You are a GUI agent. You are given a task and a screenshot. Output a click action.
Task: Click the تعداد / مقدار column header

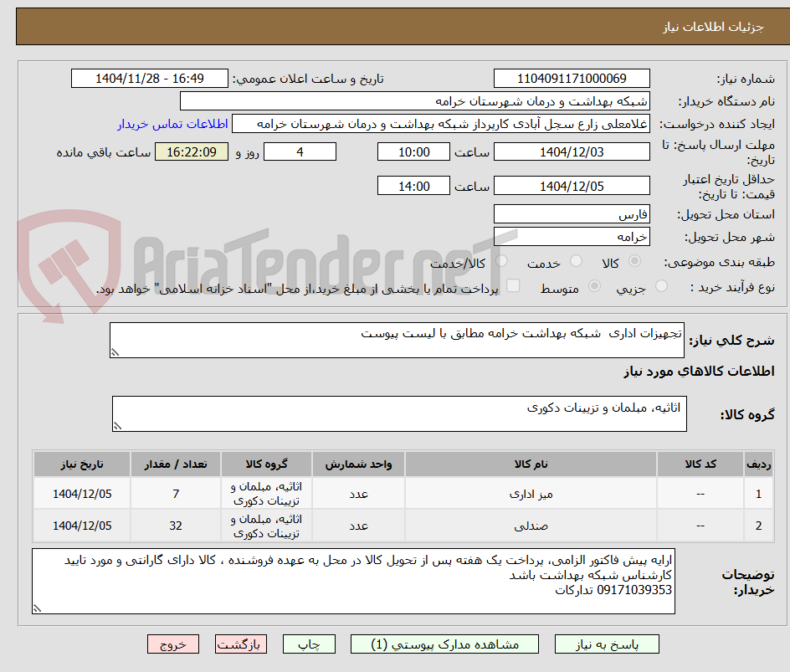[x=176, y=464]
